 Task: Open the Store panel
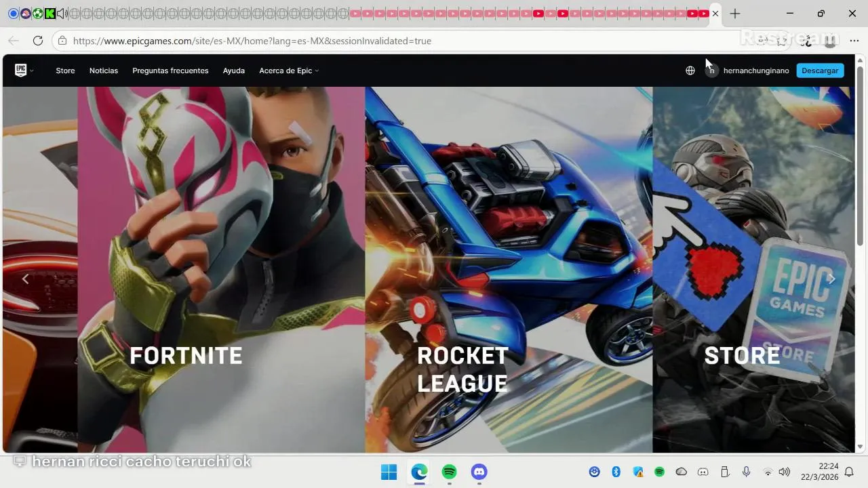[753, 270]
